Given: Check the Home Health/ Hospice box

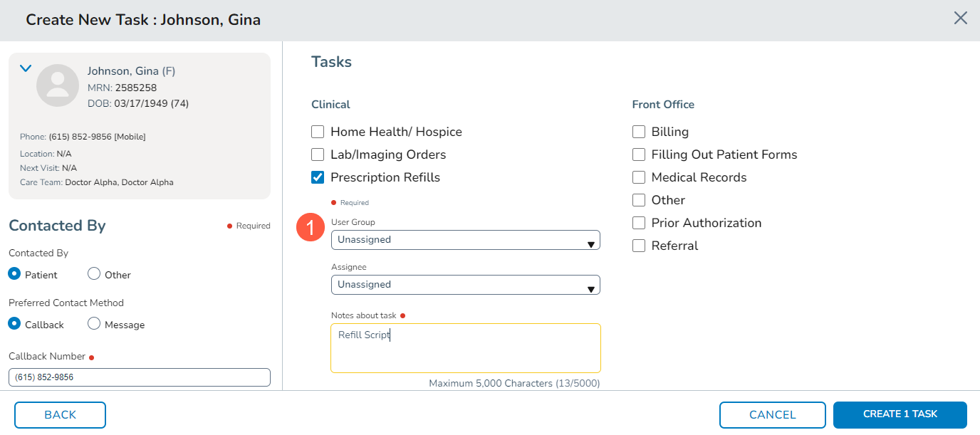Looking at the screenshot, I should point(318,132).
